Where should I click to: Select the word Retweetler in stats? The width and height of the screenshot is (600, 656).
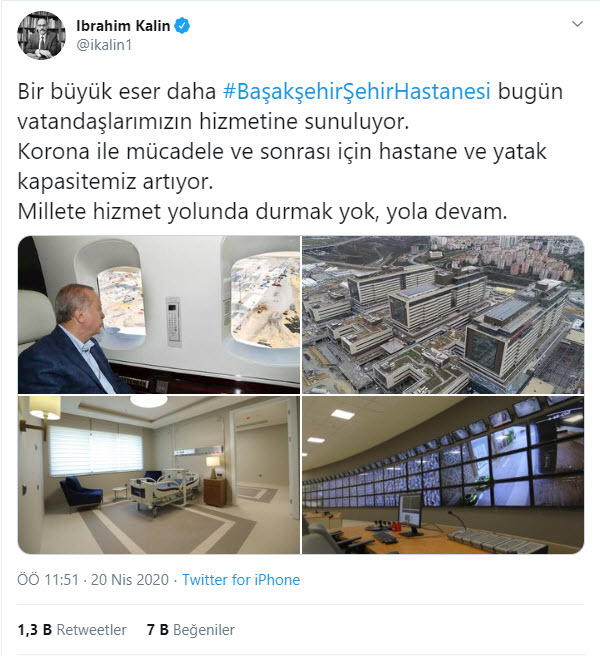tap(92, 630)
